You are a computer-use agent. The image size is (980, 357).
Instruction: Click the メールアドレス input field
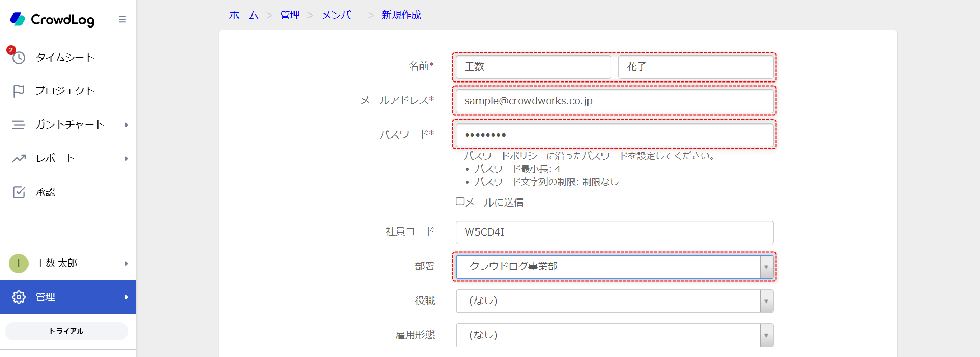pyautogui.click(x=614, y=101)
